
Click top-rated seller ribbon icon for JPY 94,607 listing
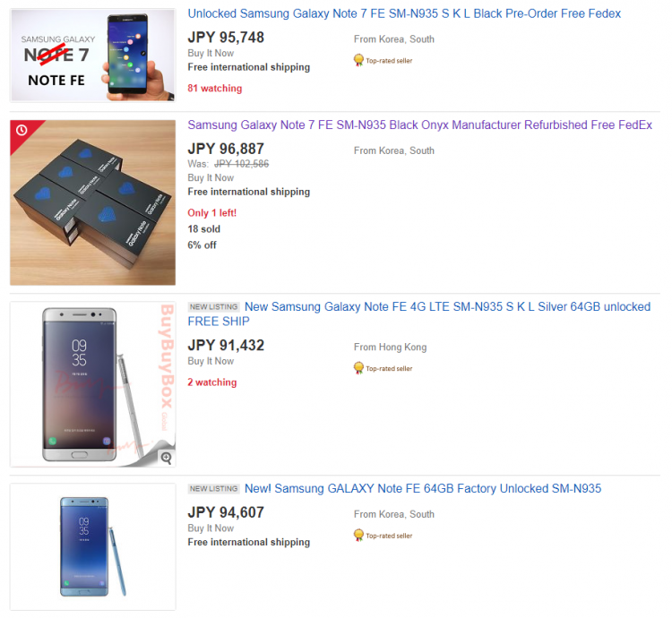click(358, 536)
